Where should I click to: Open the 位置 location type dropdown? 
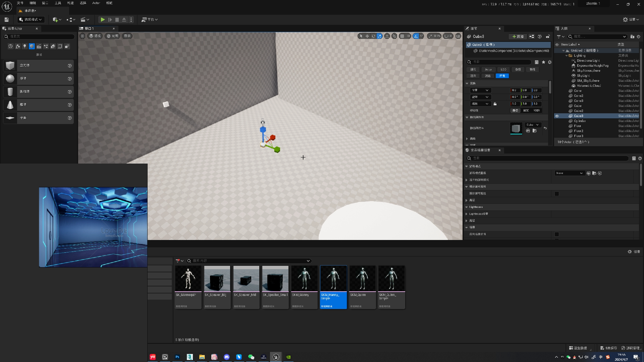(x=480, y=90)
